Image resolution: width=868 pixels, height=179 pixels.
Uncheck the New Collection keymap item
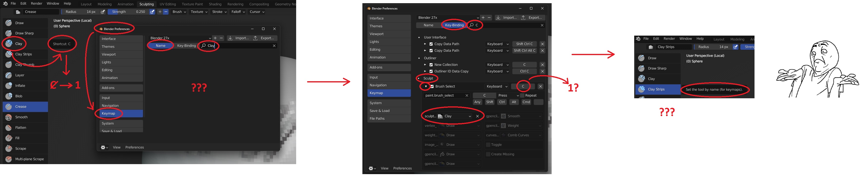(x=431, y=65)
